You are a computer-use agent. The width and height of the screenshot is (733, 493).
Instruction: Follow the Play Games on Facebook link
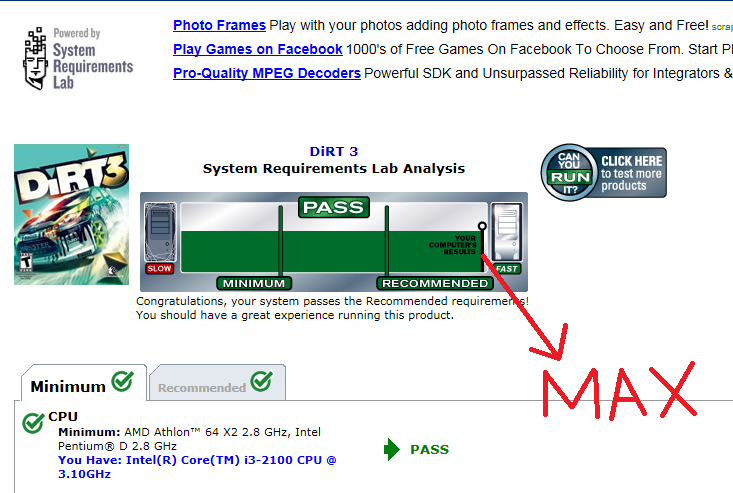[x=257, y=49]
